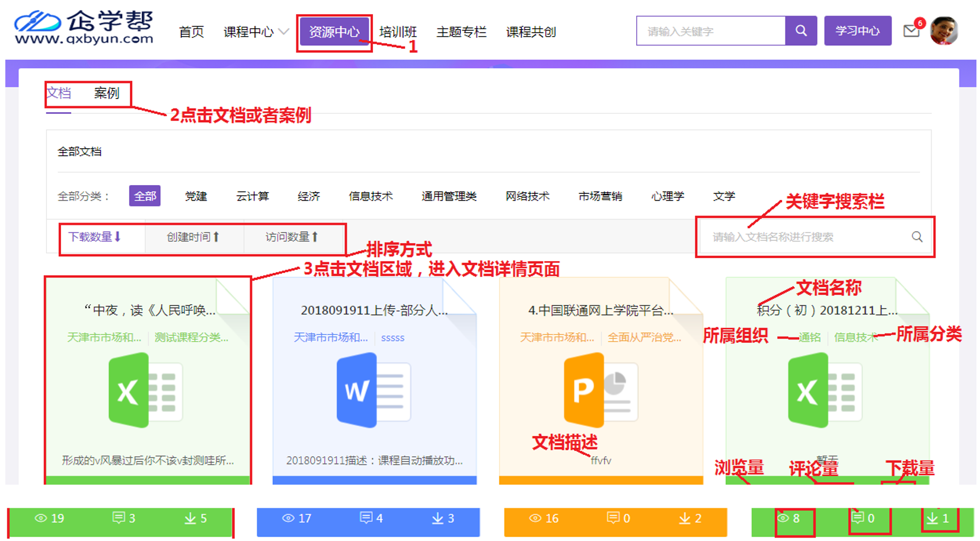980x541 pixels.
Task: Click the 学习中心 button
Action: 857,31
